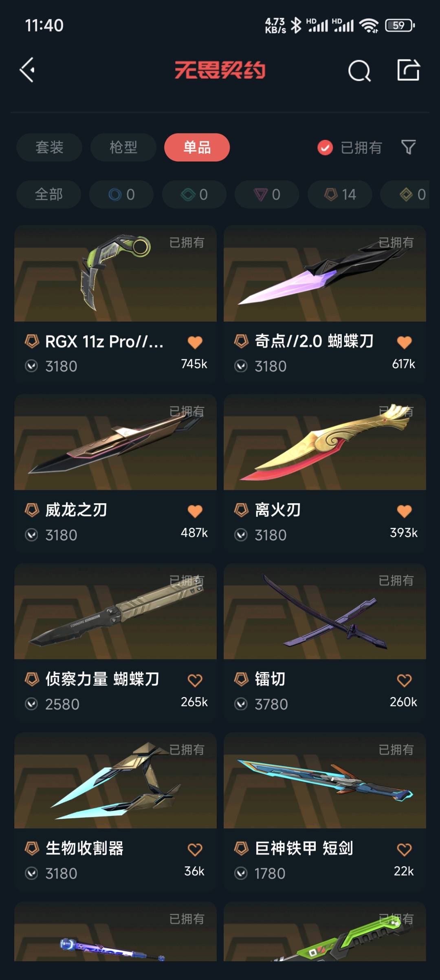
Task: Open search with magnifier icon
Action: tap(359, 71)
